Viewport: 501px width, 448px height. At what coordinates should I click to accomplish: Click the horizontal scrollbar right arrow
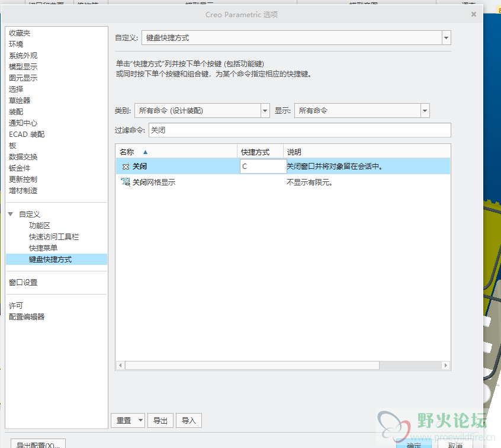point(446,365)
